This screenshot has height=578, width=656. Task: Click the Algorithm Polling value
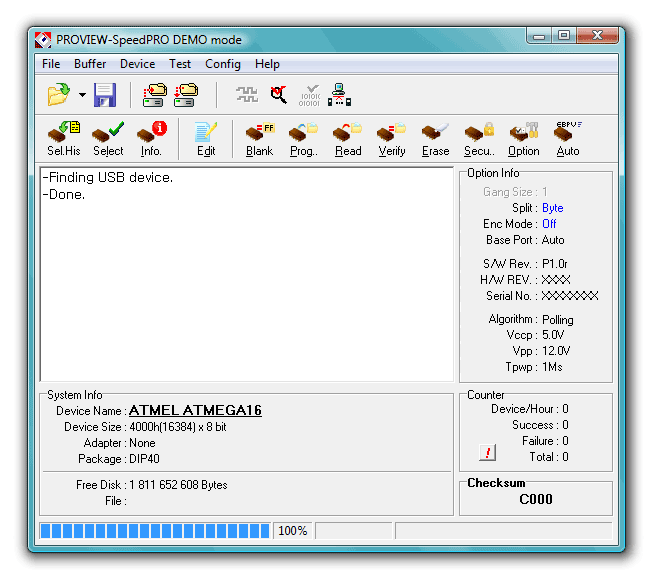point(558,320)
